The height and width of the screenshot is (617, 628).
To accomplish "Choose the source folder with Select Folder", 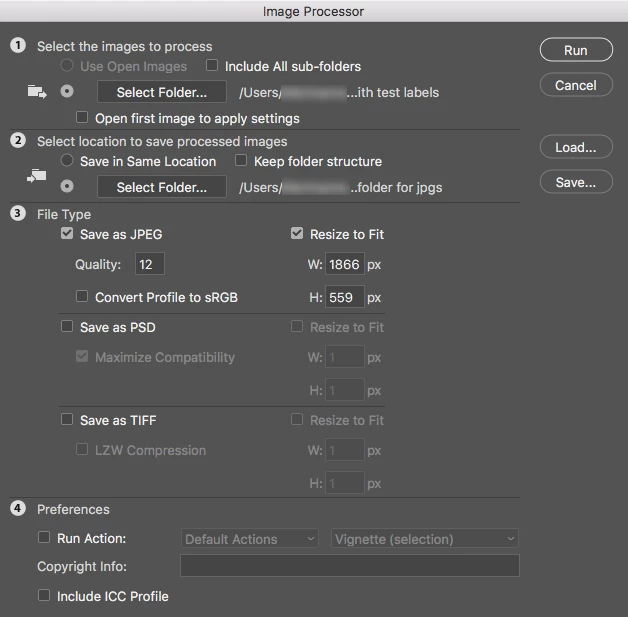I will coord(162,92).
